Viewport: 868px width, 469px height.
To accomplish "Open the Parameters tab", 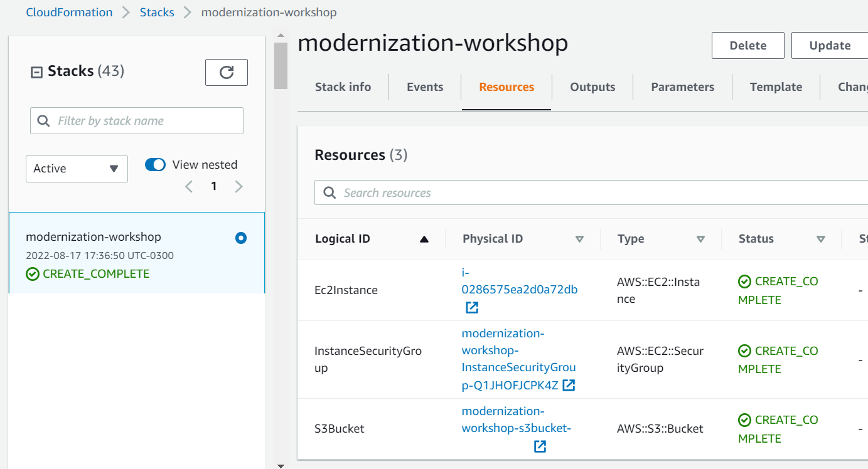I will click(x=682, y=87).
